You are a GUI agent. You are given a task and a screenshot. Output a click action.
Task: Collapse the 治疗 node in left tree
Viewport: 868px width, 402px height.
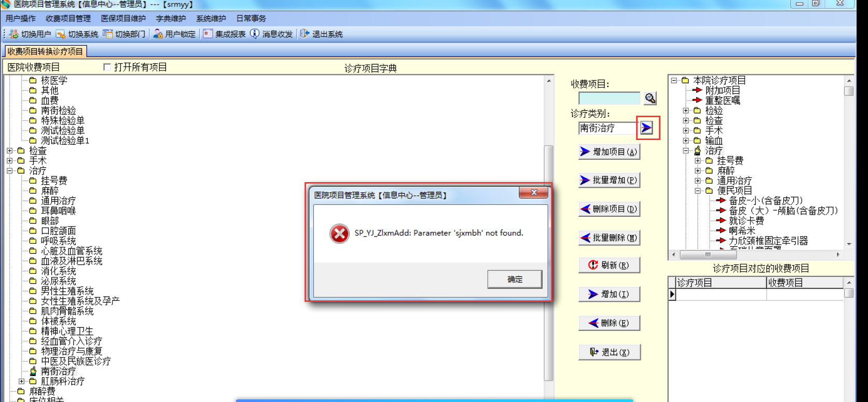pyautogui.click(x=10, y=171)
